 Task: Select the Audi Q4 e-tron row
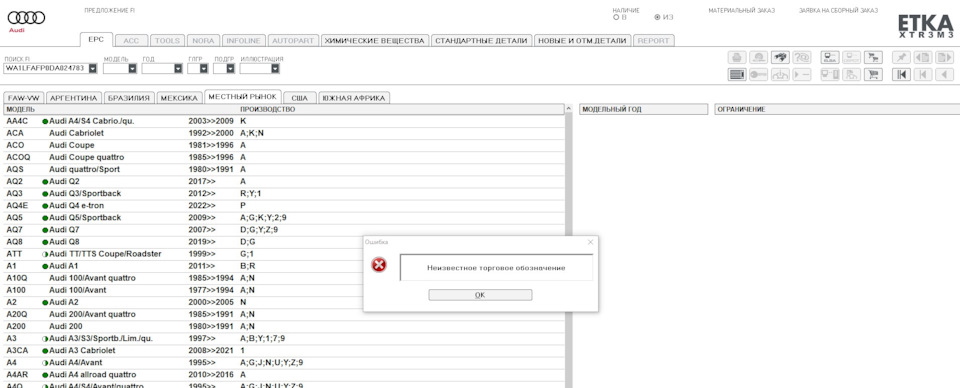click(284, 206)
